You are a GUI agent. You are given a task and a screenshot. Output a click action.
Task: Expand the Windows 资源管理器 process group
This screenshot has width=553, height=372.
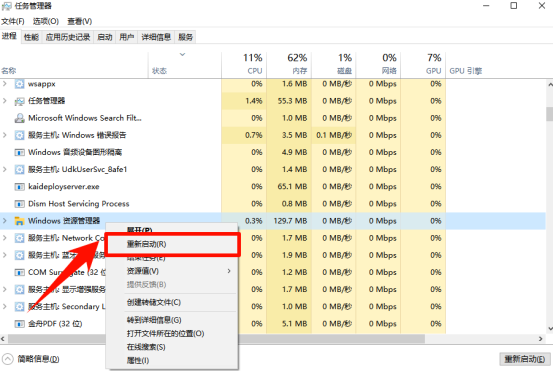coord(5,221)
